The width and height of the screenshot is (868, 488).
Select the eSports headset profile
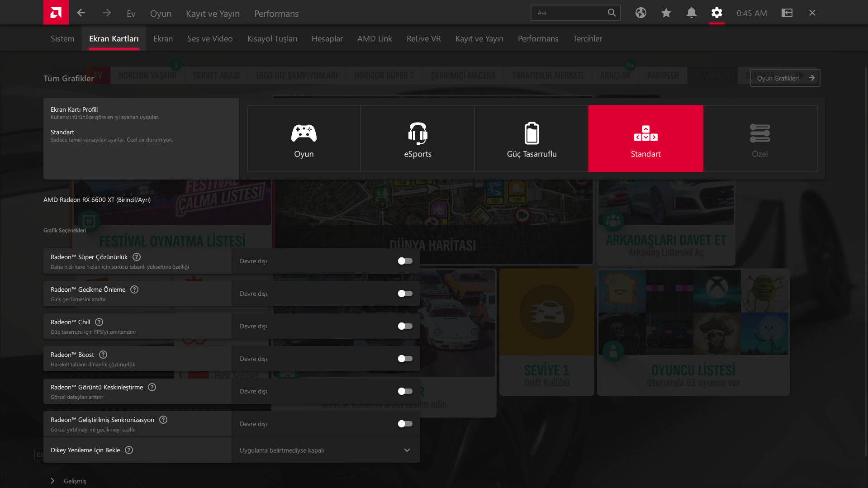pyautogui.click(x=418, y=138)
